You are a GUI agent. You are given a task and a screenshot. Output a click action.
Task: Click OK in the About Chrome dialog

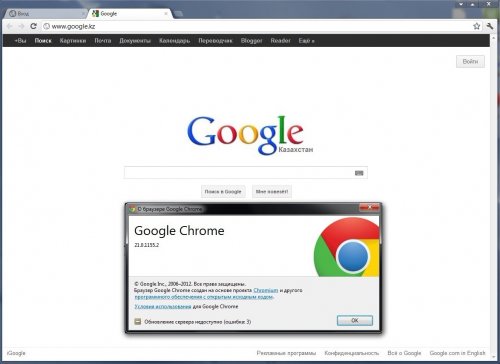[355, 320]
